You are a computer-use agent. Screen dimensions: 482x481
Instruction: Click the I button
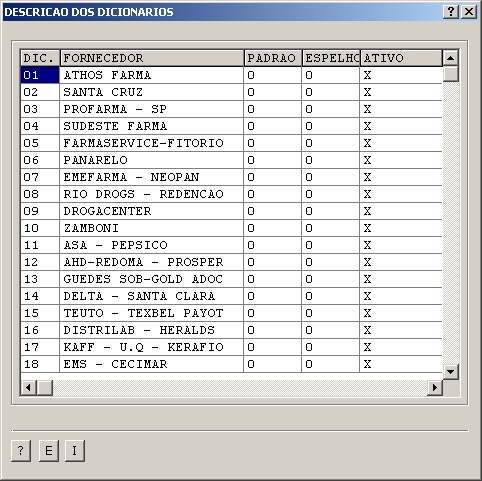coord(75,451)
